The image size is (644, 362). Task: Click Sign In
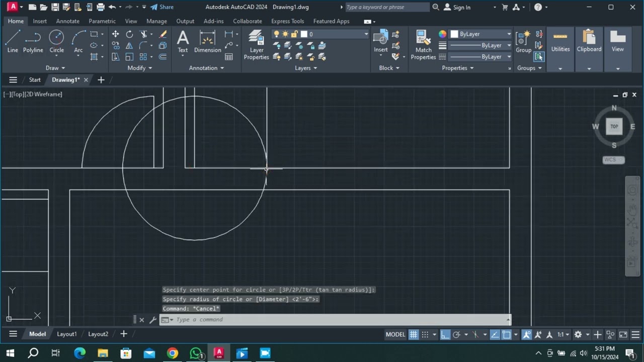[457, 7]
